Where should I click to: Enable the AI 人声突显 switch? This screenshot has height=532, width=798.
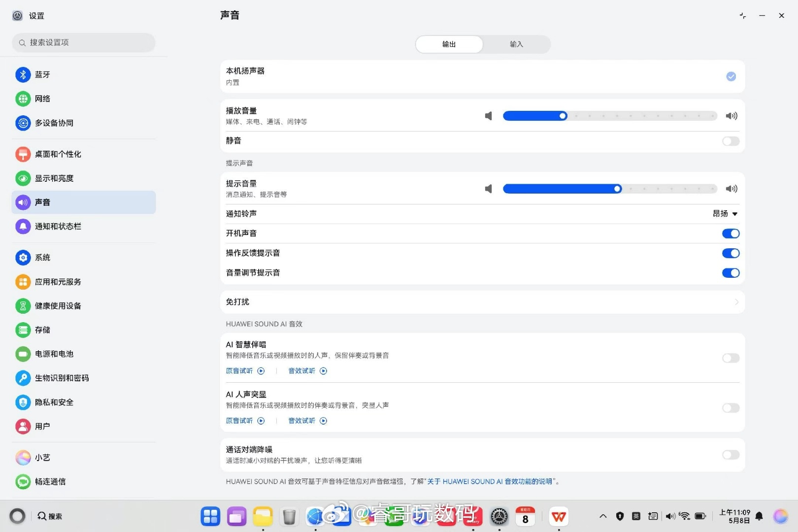[731, 408]
